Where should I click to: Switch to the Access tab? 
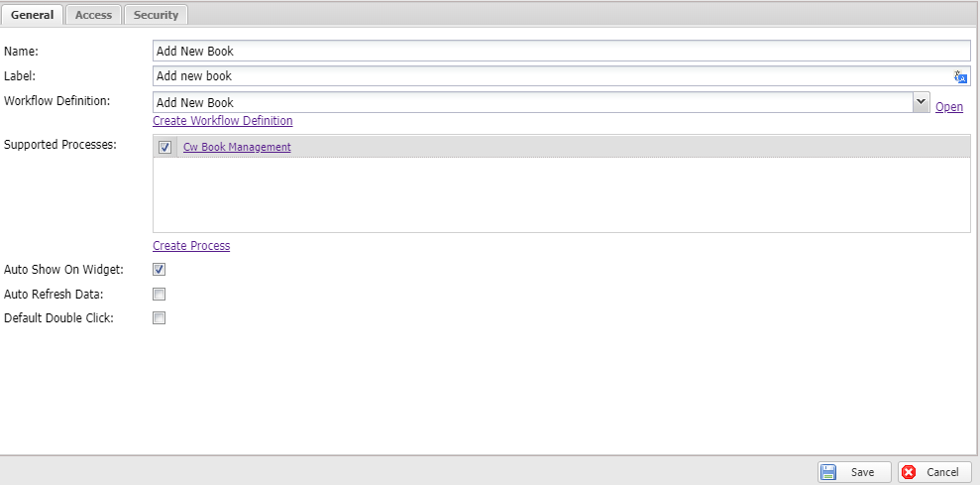click(x=93, y=15)
